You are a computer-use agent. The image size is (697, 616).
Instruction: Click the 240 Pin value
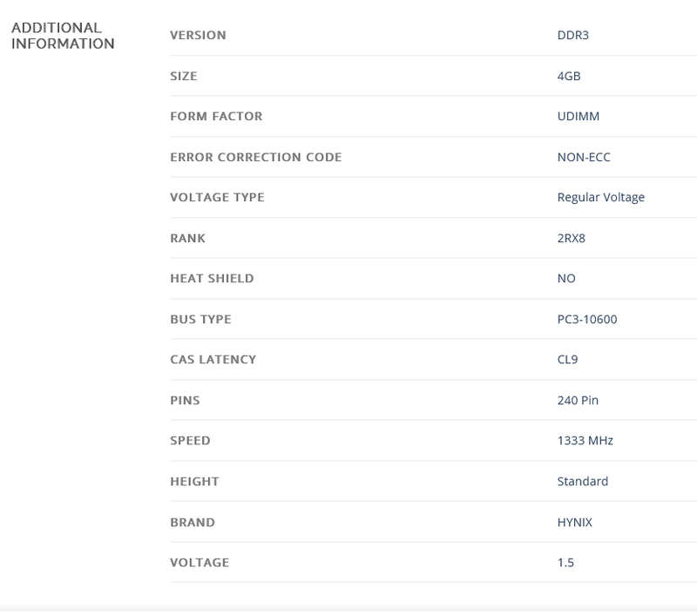[578, 401]
